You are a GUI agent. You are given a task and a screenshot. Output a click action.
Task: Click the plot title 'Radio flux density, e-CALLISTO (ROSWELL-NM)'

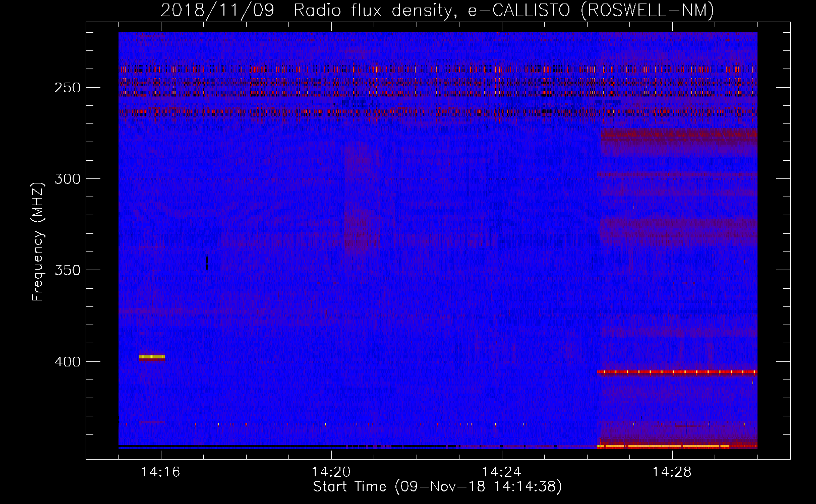(503, 10)
